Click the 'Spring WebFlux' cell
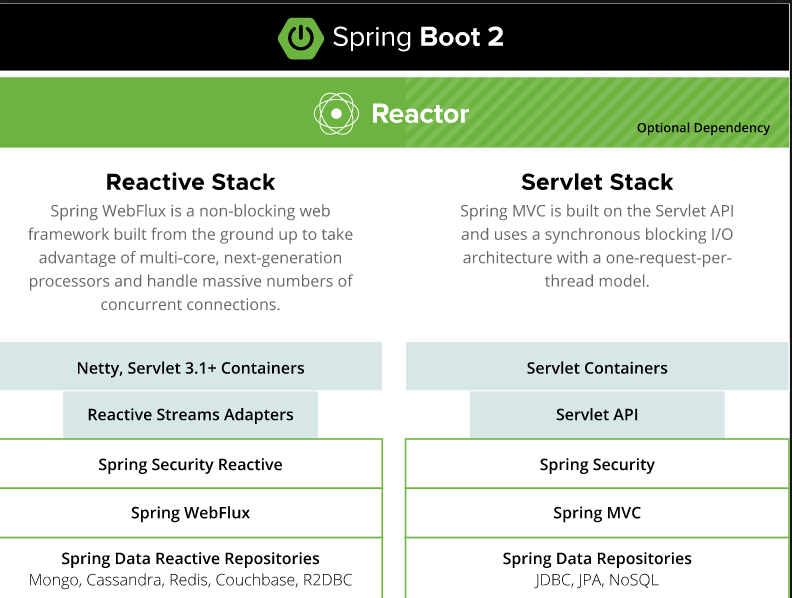The height and width of the screenshot is (598, 792). click(190, 513)
